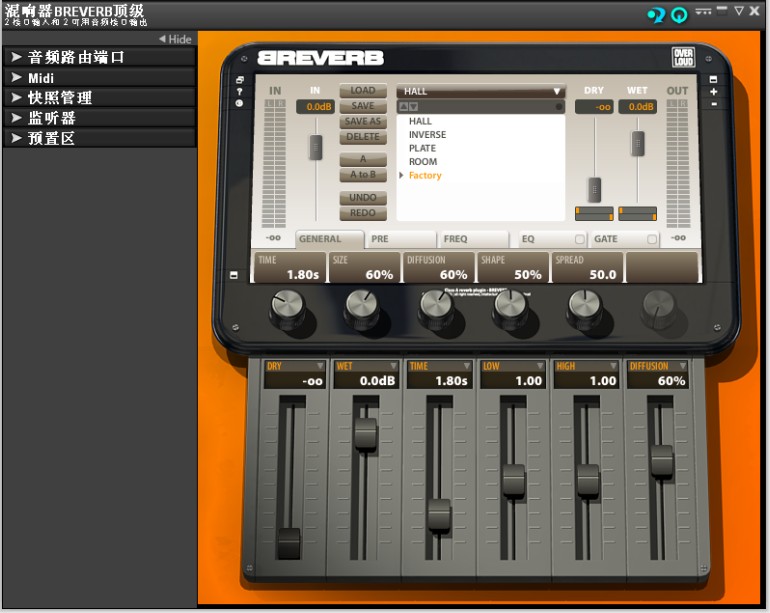Expand the 快照管理 section
The height and width of the screenshot is (613, 770).
tap(100, 98)
